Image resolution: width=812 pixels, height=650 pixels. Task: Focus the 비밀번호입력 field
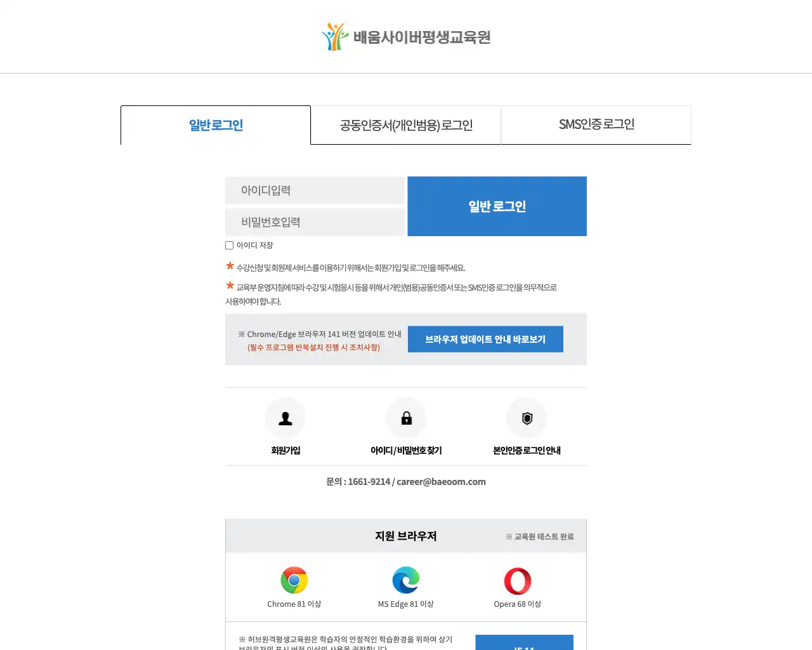point(315,222)
